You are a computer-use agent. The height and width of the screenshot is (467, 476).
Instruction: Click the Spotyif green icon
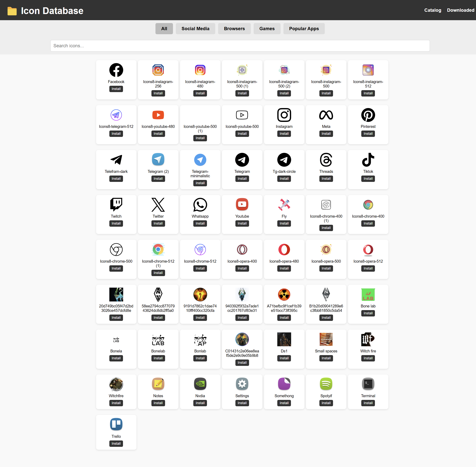click(326, 384)
